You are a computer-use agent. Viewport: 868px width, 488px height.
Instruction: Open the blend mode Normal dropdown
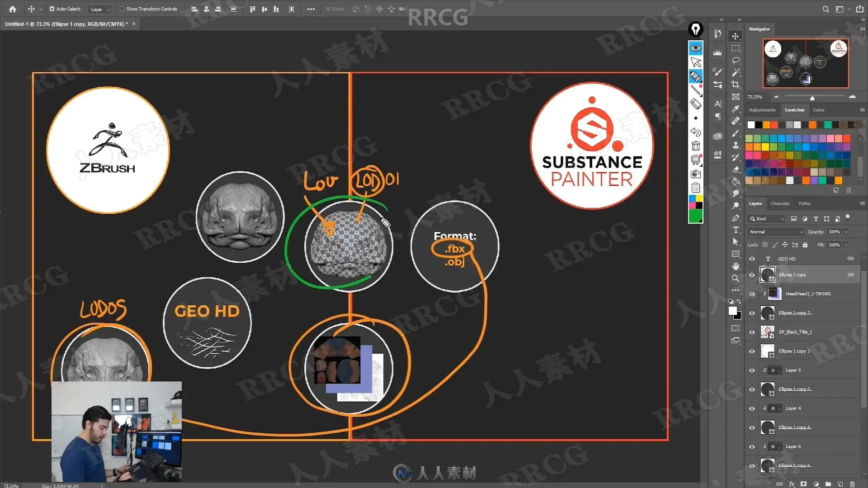coord(775,232)
